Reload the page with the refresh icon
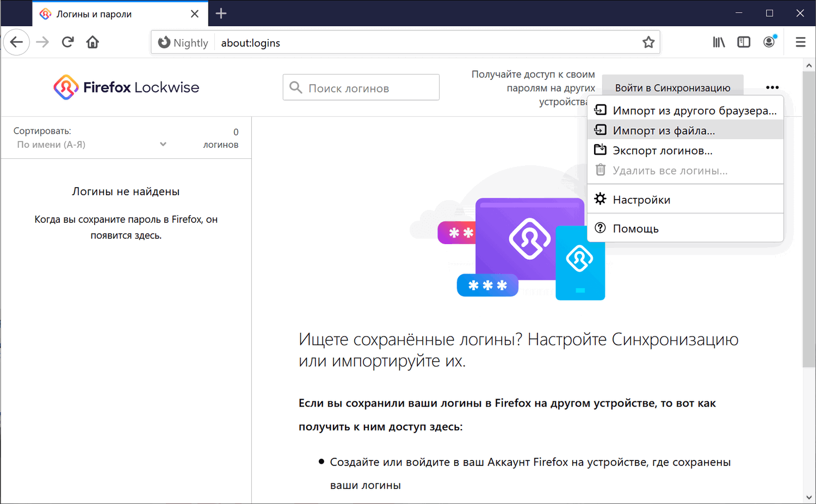 coord(67,42)
